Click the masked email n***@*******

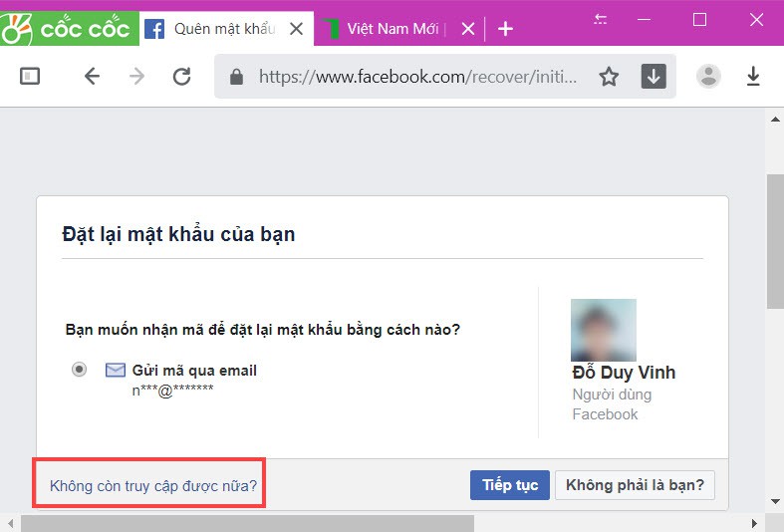click(172, 390)
